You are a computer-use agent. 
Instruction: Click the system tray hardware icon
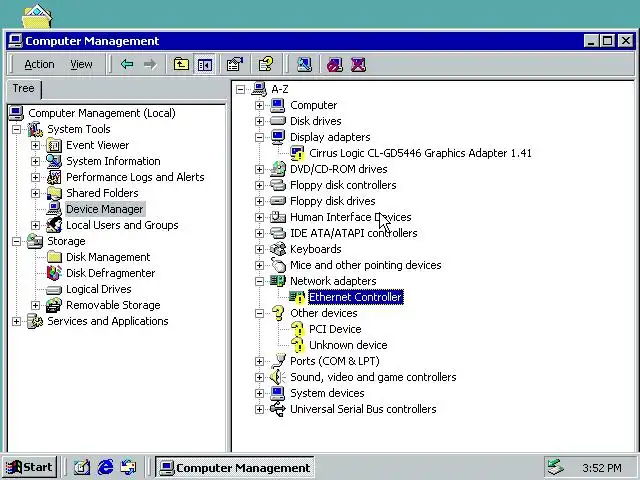tap(556, 467)
